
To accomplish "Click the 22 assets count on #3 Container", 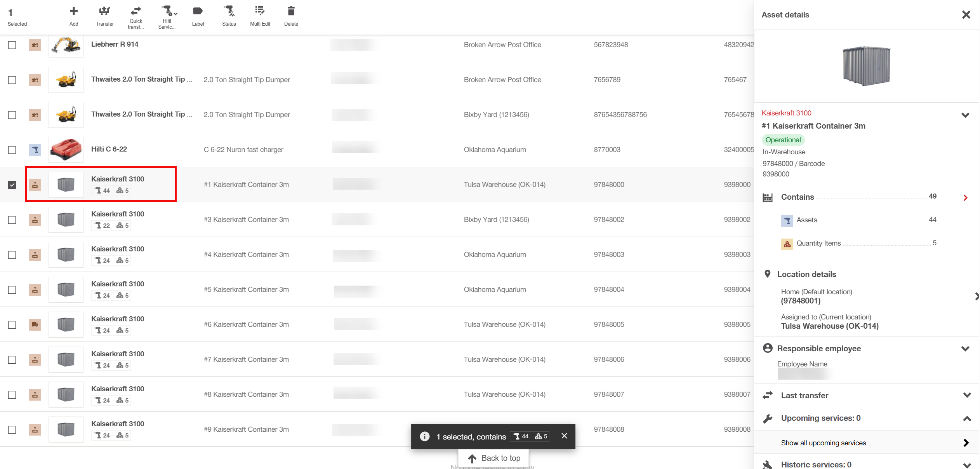I will point(103,226).
